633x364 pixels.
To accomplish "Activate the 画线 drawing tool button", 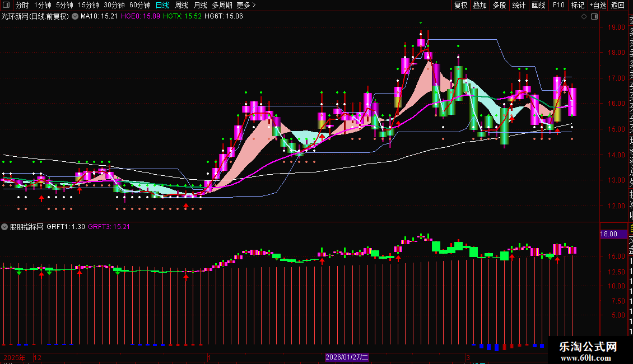I will (538, 5).
